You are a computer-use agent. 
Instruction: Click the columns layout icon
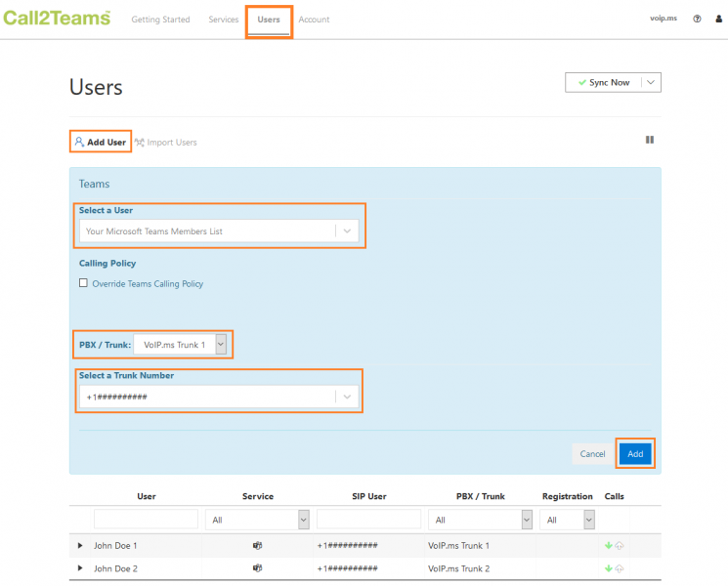(650, 140)
